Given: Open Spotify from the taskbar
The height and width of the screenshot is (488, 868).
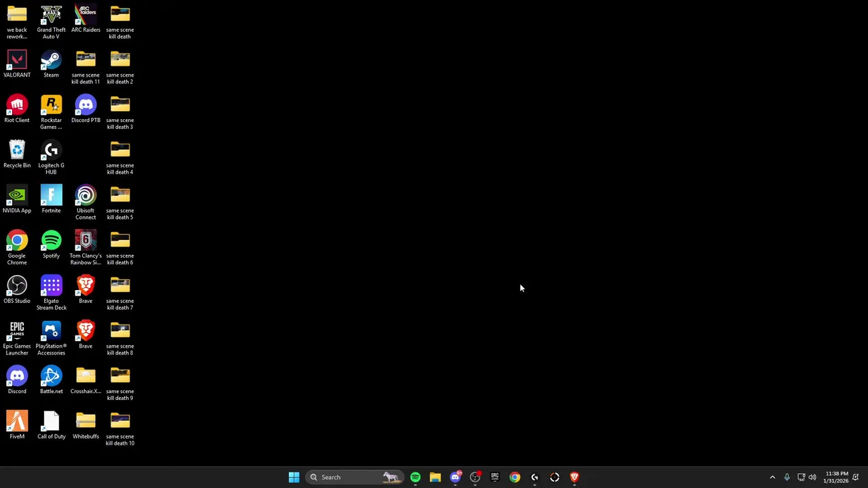Looking at the screenshot, I should click(x=415, y=477).
